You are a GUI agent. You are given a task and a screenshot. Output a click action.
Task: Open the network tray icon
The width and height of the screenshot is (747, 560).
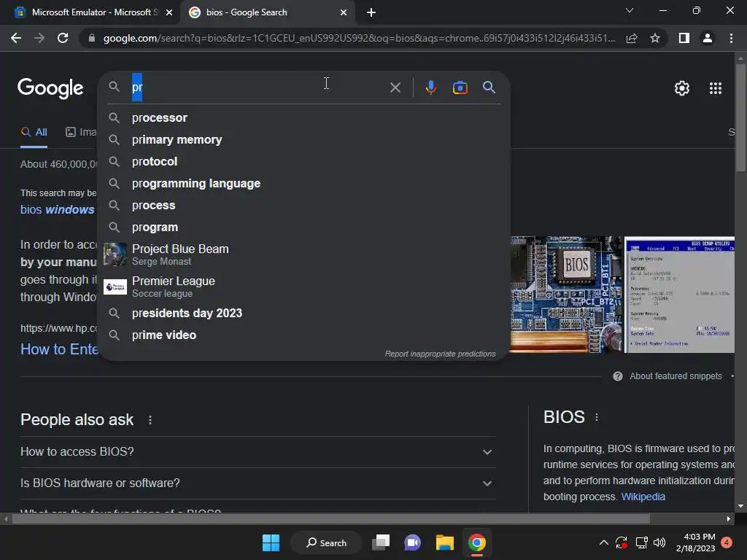point(641,542)
